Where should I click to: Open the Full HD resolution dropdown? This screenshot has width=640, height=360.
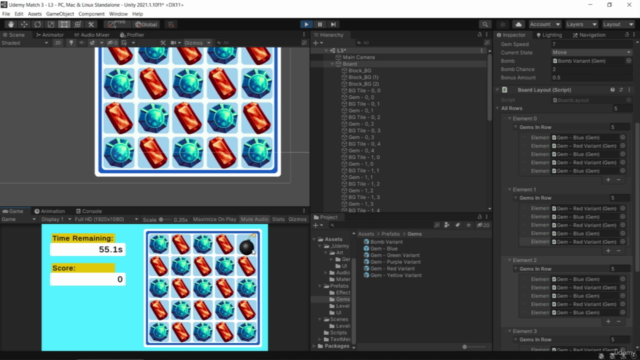pyautogui.click(x=106, y=219)
